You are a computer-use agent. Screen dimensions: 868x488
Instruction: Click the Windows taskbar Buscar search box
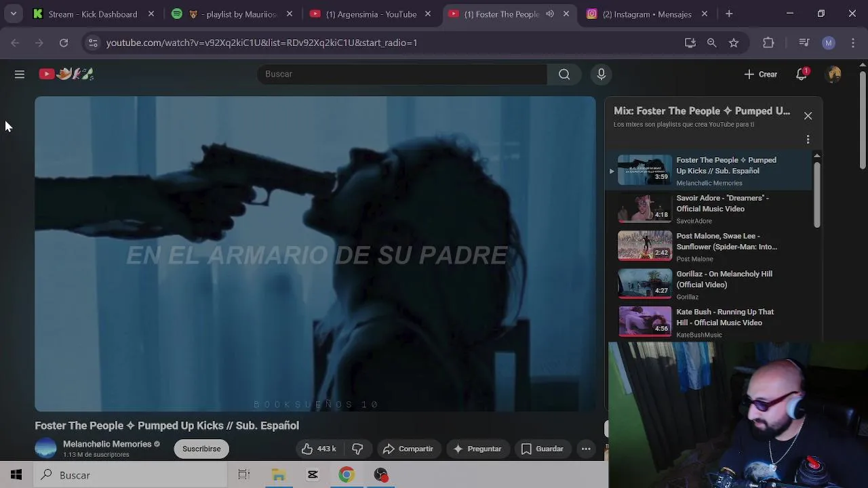(130, 475)
